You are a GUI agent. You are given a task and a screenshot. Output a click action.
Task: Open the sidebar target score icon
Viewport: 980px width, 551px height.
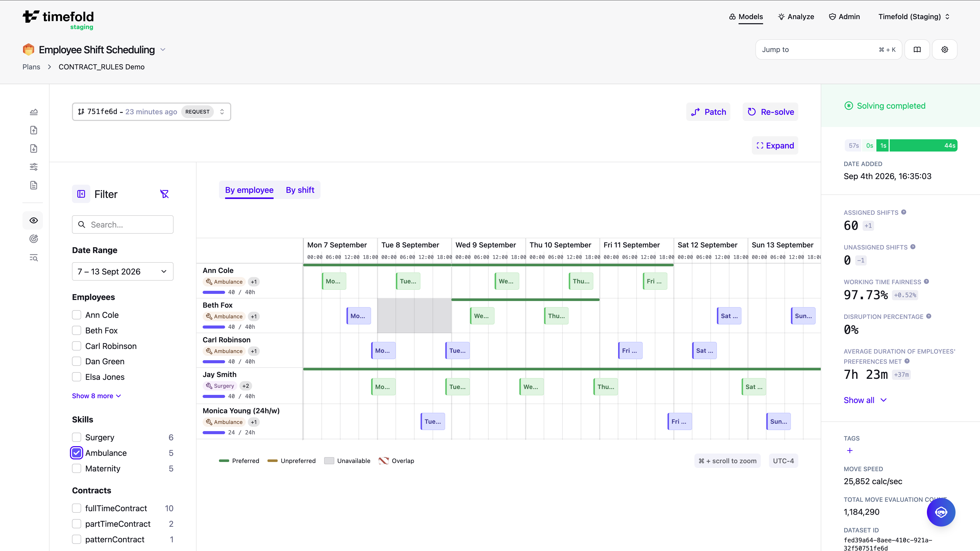pyautogui.click(x=33, y=239)
